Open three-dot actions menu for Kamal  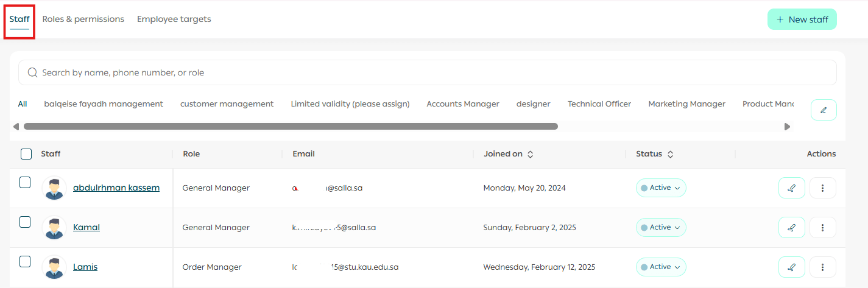[x=822, y=228]
